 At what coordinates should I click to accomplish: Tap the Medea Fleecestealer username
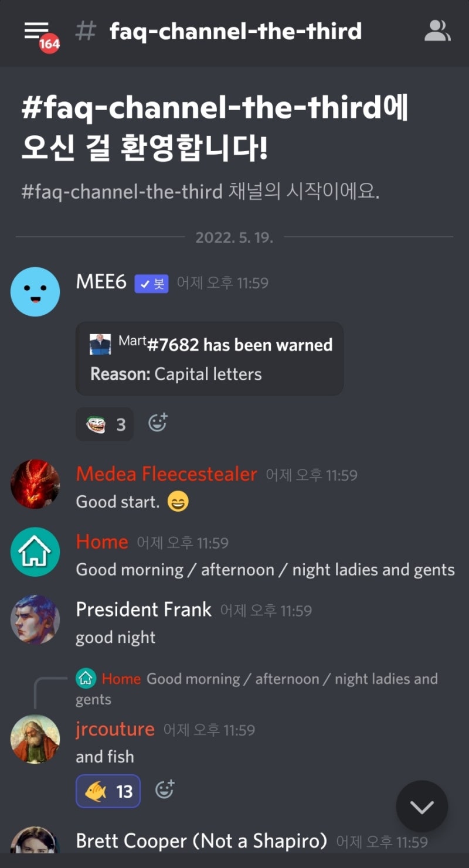166,474
